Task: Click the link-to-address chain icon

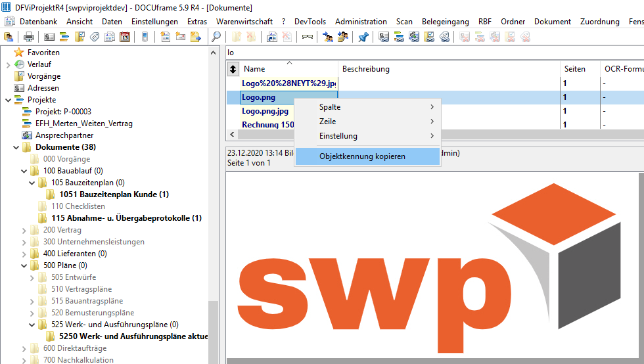Action: click(384, 37)
